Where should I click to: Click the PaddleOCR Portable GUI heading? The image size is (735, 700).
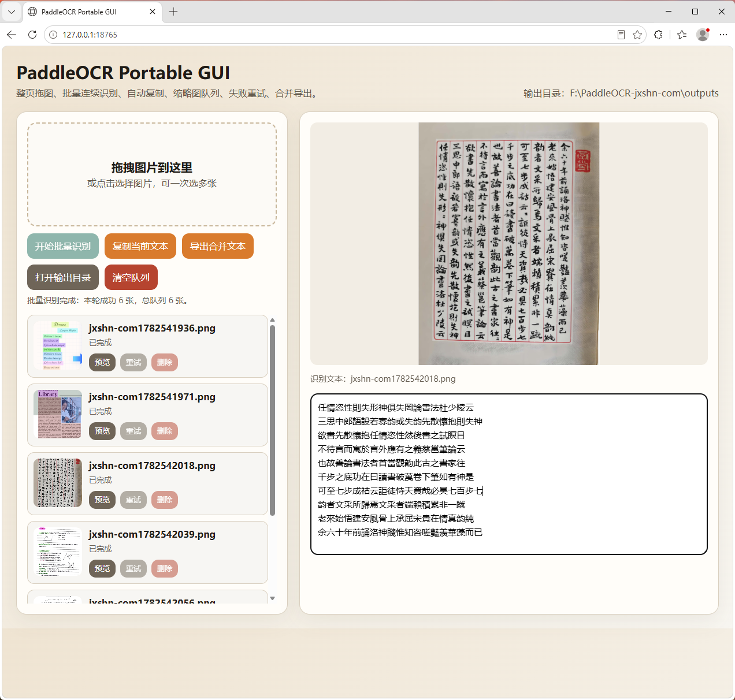pyautogui.click(x=123, y=73)
